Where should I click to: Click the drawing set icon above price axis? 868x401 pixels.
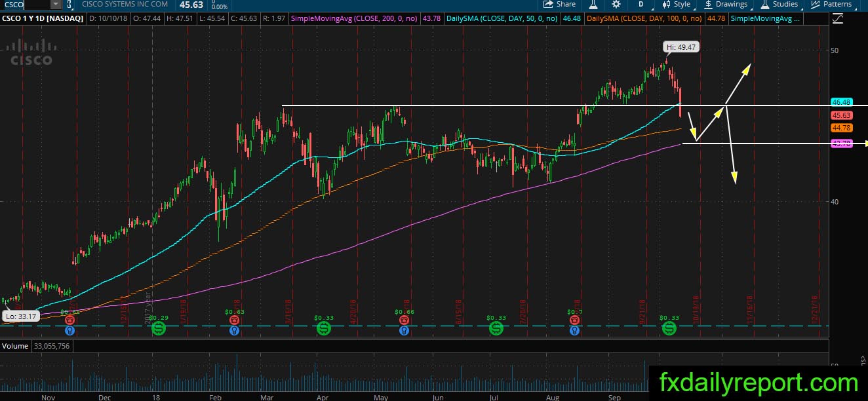837,18
